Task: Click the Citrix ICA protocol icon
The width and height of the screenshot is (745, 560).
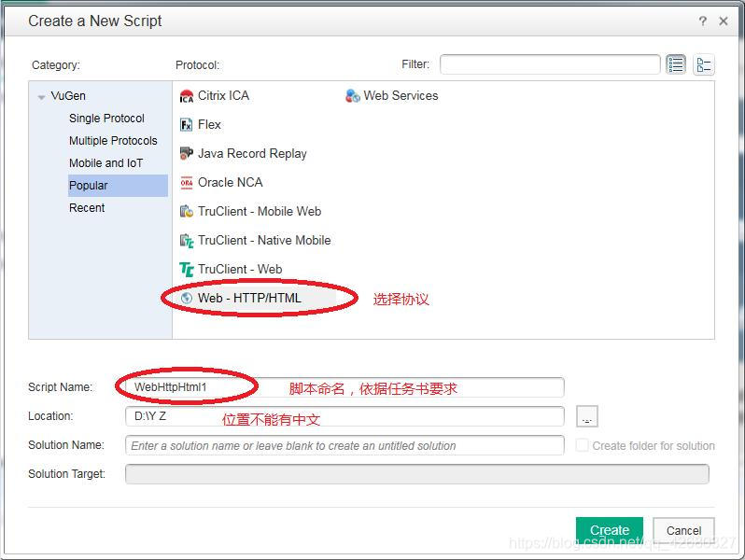Action: [187, 96]
